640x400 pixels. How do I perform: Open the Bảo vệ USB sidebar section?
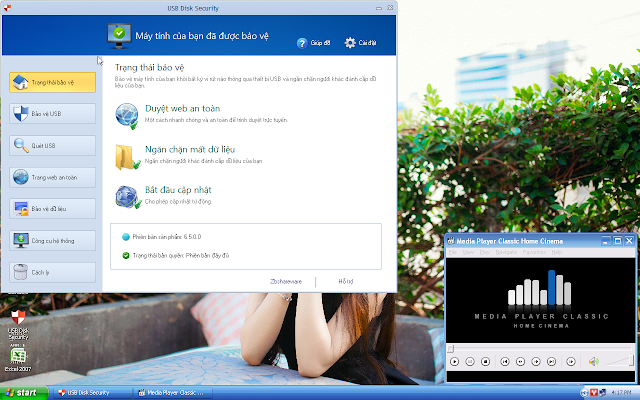pyautogui.click(x=53, y=113)
